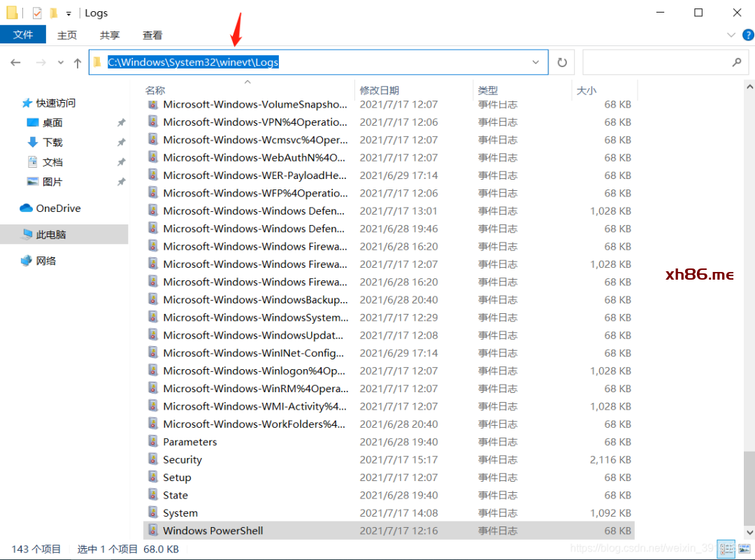Go up one folder level

pyautogui.click(x=78, y=63)
